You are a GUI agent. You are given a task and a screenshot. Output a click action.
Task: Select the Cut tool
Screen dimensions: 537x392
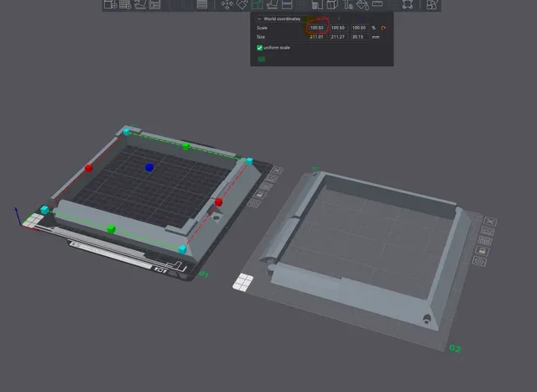(287, 4)
